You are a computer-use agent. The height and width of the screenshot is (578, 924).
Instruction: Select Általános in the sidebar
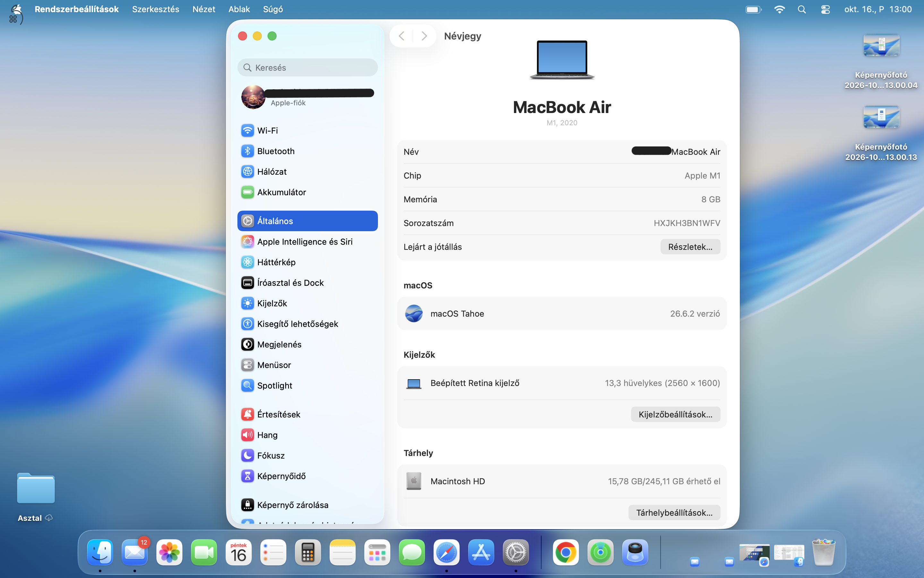(x=307, y=221)
